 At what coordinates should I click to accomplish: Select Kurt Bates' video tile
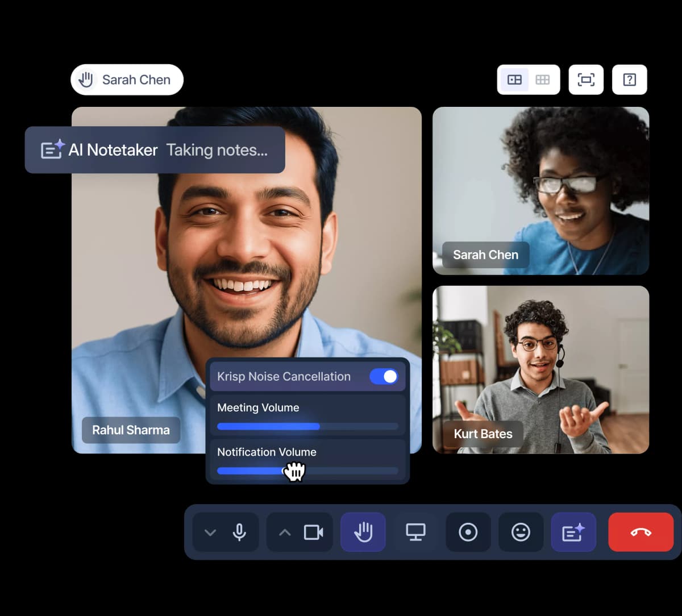540,369
